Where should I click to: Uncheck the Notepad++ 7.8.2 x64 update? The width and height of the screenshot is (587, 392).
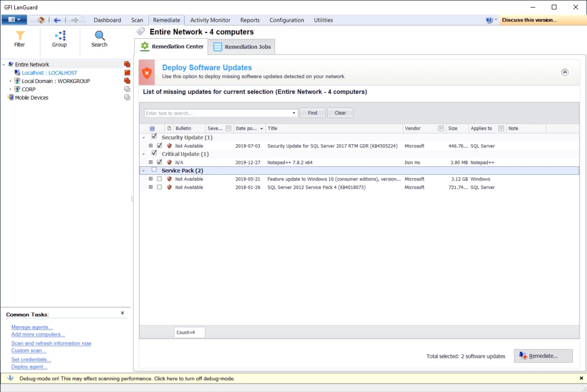(x=160, y=162)
